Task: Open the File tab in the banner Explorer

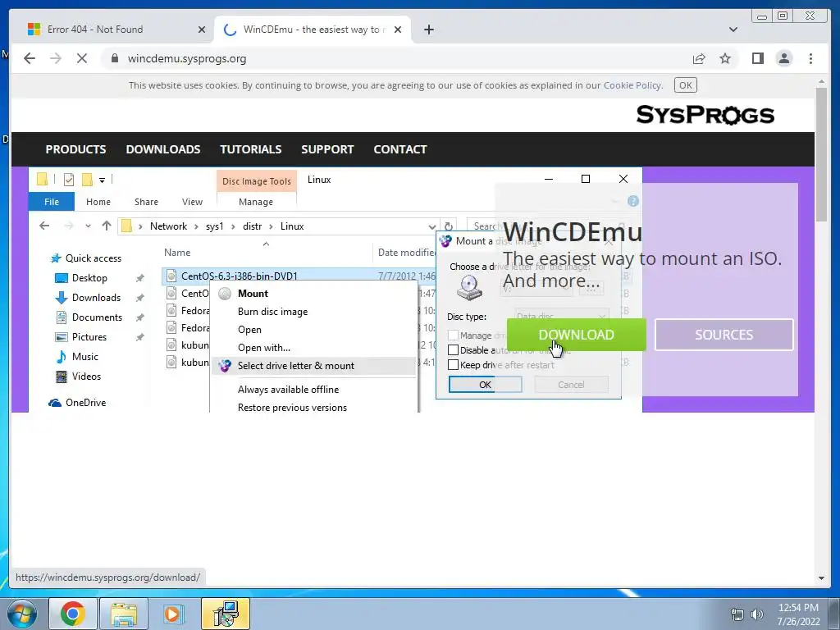Action: coord(52,202)
